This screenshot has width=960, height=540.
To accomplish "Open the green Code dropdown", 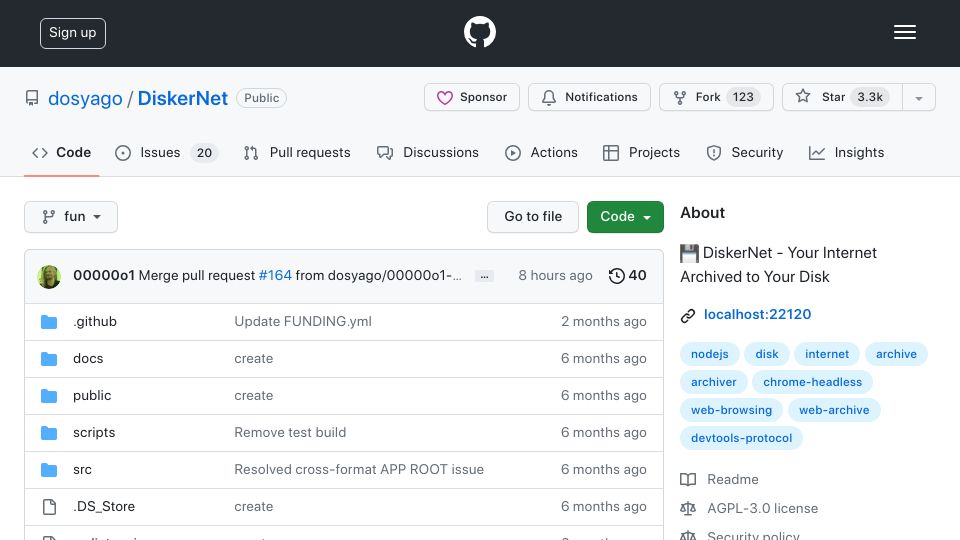I will click(x=625, y=217).
